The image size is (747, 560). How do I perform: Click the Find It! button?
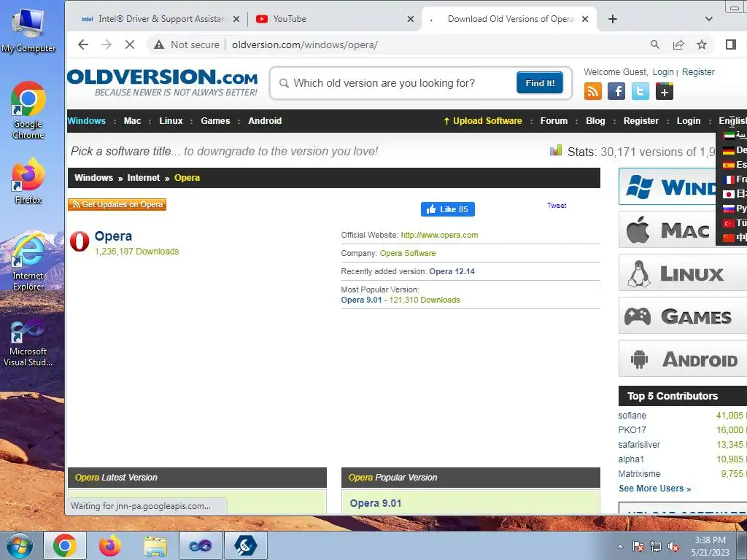[x=540, y=83]
